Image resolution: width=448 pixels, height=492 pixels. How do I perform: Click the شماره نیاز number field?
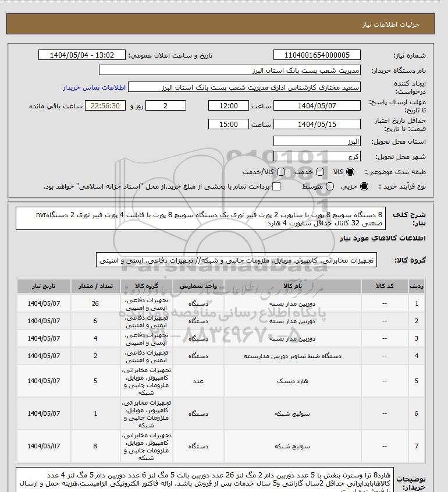click(x=317, y=55)
